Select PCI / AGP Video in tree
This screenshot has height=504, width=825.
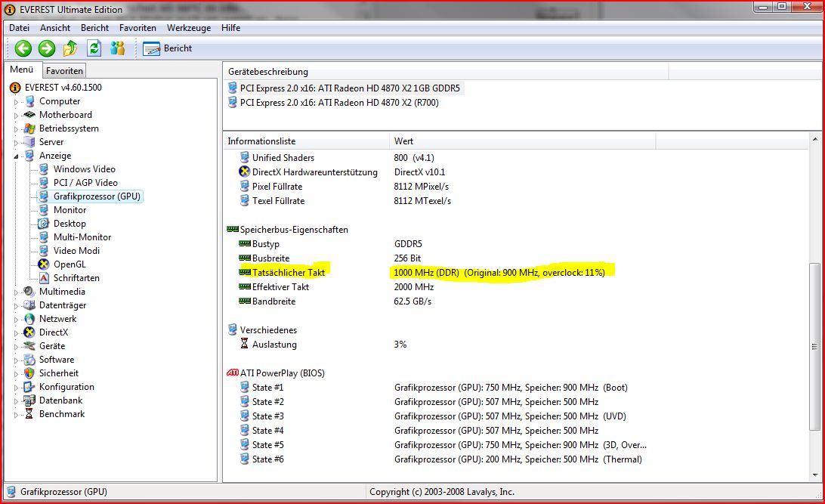point(85,183)
